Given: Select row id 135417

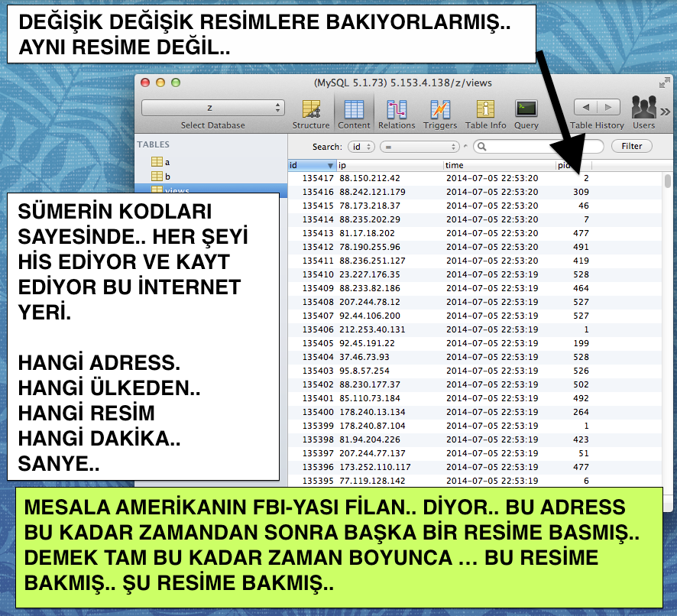Looking at the screenshot, I should click(x=318, y=178).
